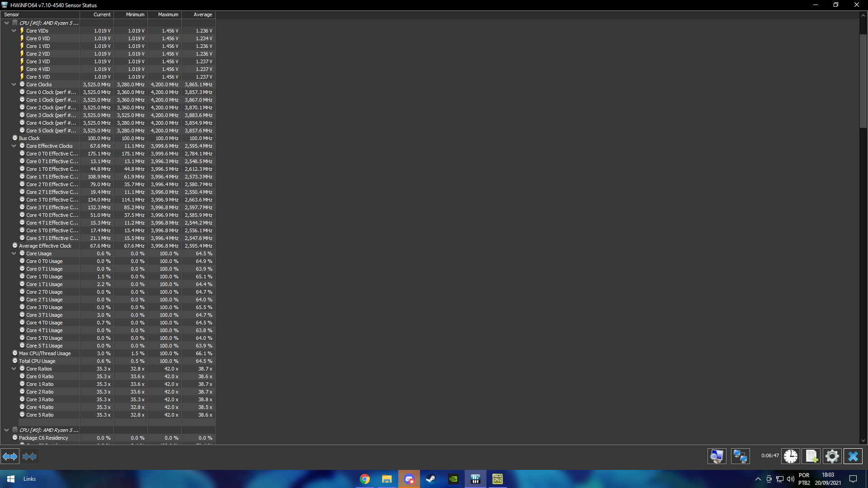Select the Core 0 T0 Effective Clock row
Image resolution: width=868 pixels, height=488 pixels.
pyautogui.click(x=108, y=154)
